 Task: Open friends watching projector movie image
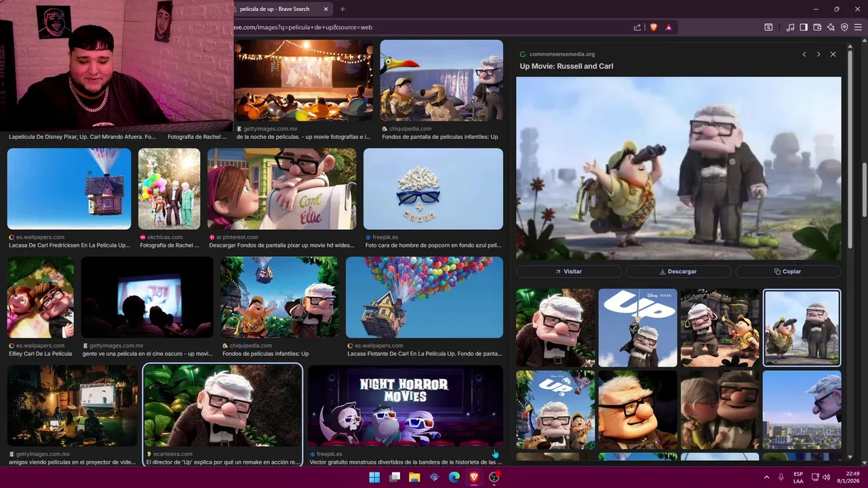coord(73,406)
